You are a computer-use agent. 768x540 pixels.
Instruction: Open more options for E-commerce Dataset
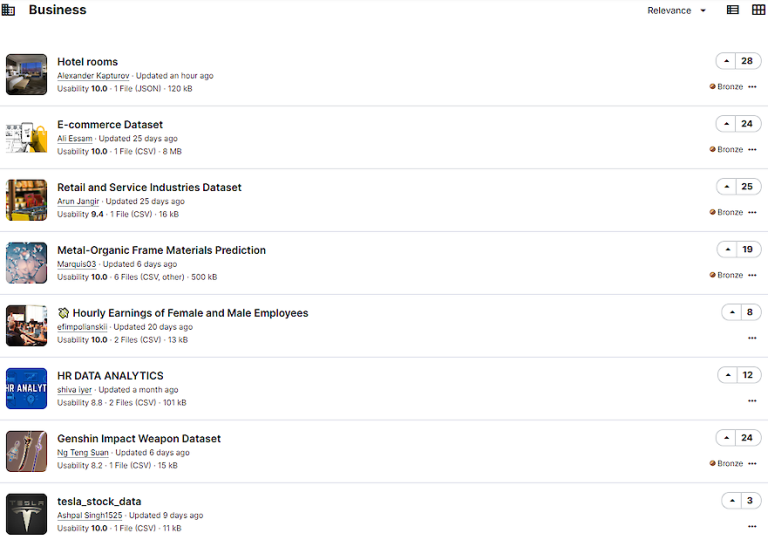752,150
